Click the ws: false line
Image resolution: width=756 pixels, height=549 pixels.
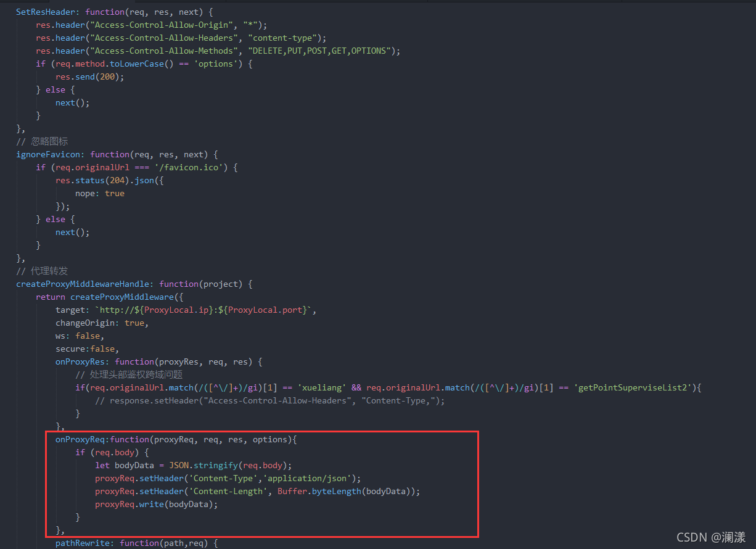80,336
